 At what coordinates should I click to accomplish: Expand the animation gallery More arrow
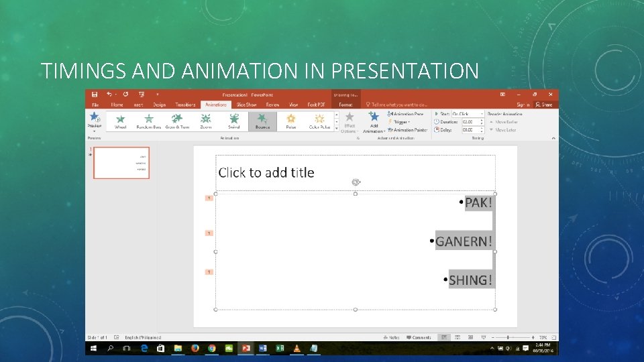coord(337,129)
